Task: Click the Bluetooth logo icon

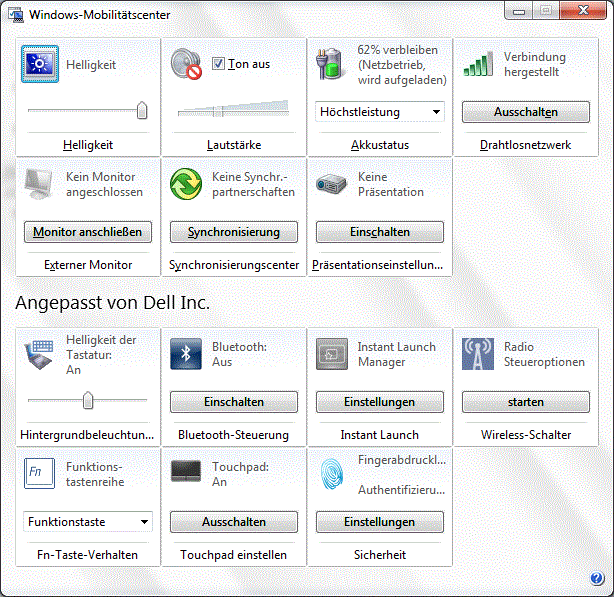Action: 186,354
